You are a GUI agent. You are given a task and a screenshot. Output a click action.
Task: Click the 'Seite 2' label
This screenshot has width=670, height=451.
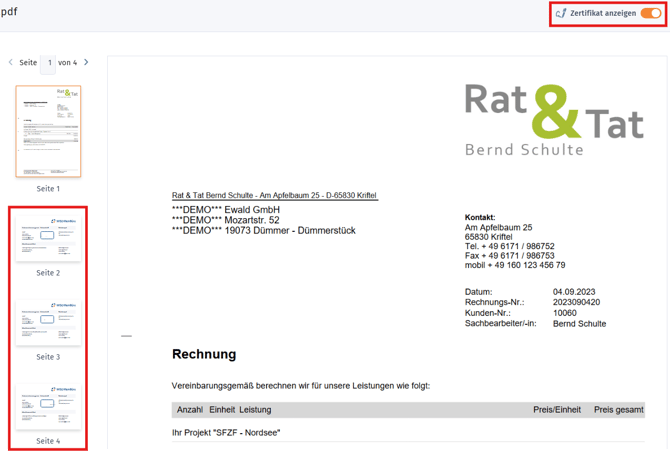[48, 273]
